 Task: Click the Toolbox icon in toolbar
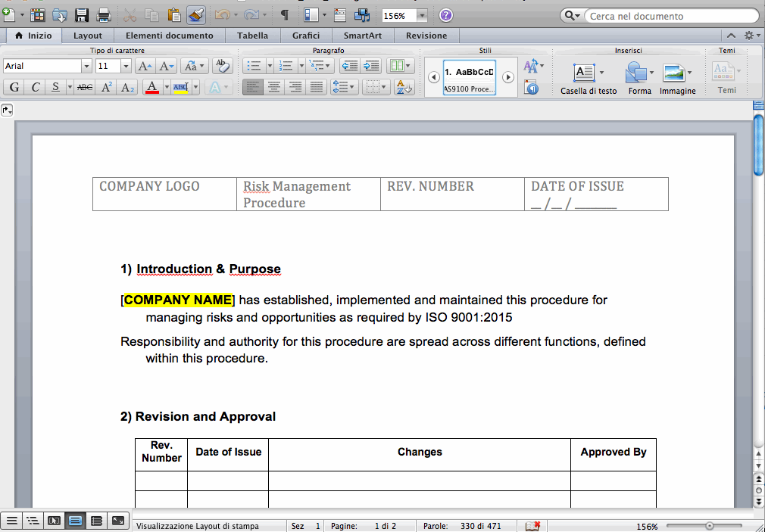[x=340, y=15]
